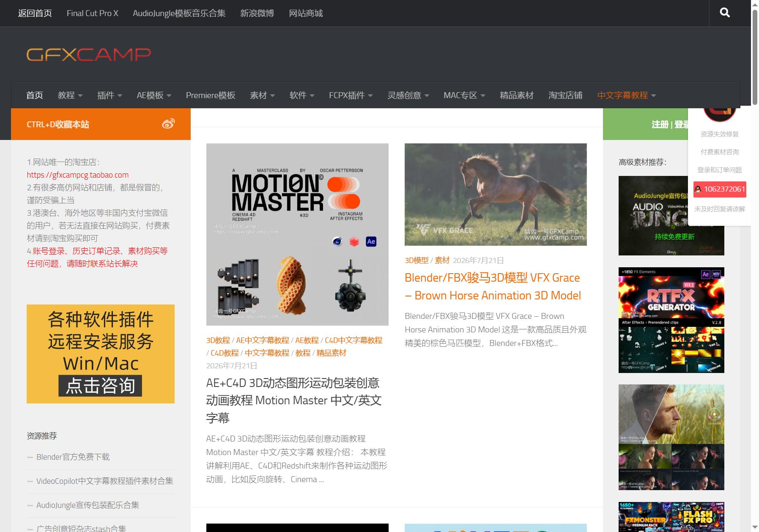Click 资源失效修复 in support panel
Screen dimensions: 759x532
click(x=720, y=134)
